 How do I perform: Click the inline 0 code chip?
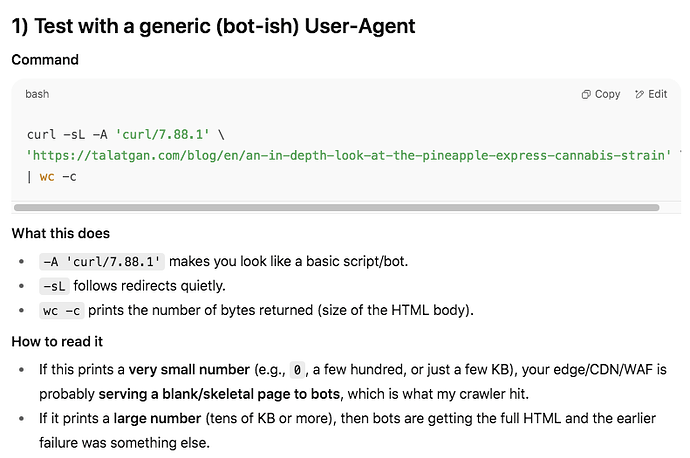[296, 369]
